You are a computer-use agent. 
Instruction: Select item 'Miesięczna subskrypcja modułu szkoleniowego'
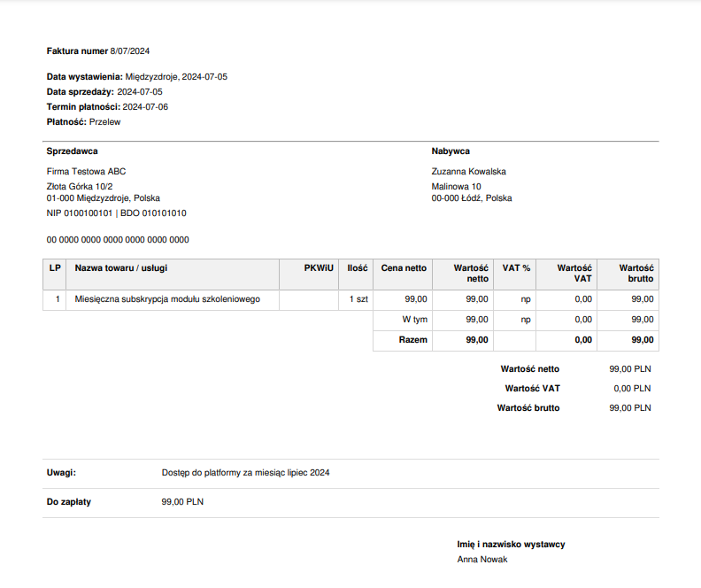167,299
